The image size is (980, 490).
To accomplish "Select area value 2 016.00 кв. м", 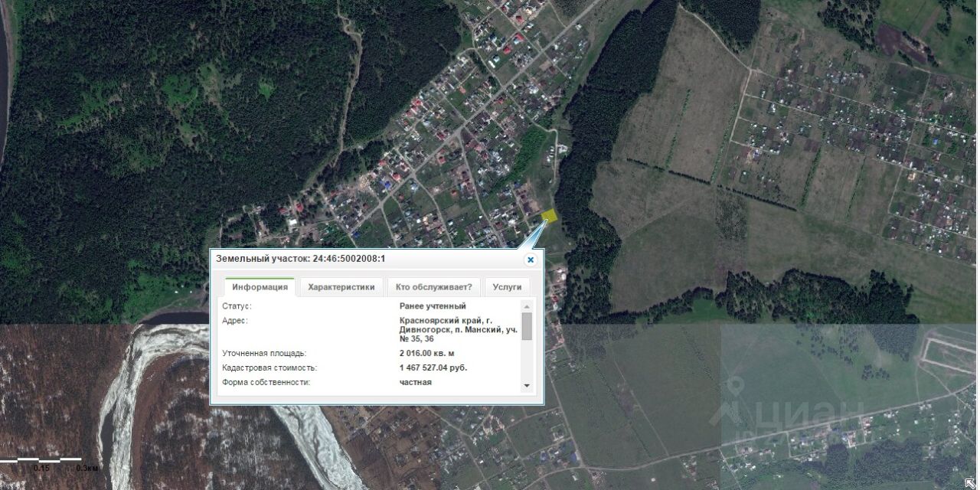I will tap(426, 354).
